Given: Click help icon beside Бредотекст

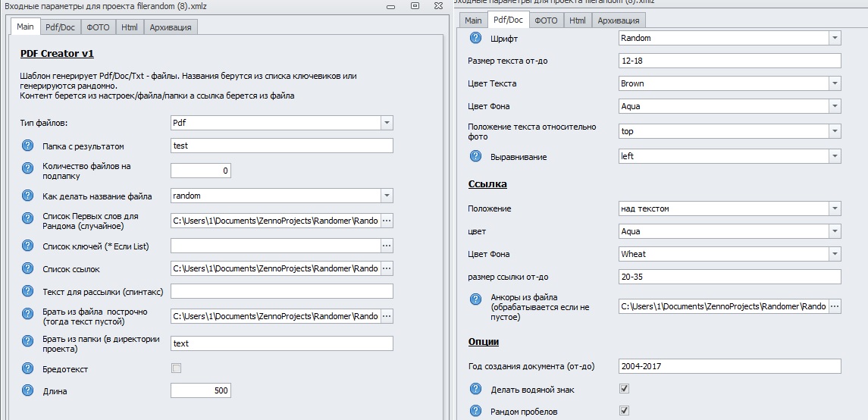Looking at the screenshot, I should (28, 369).
